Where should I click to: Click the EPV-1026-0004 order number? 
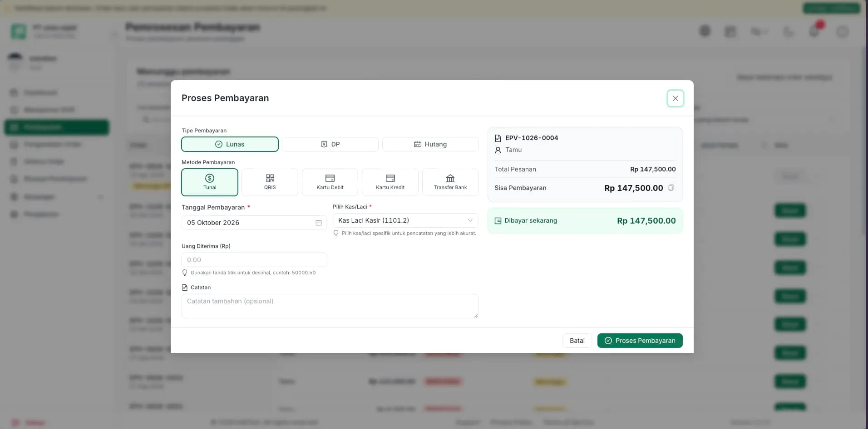point(532,138)
